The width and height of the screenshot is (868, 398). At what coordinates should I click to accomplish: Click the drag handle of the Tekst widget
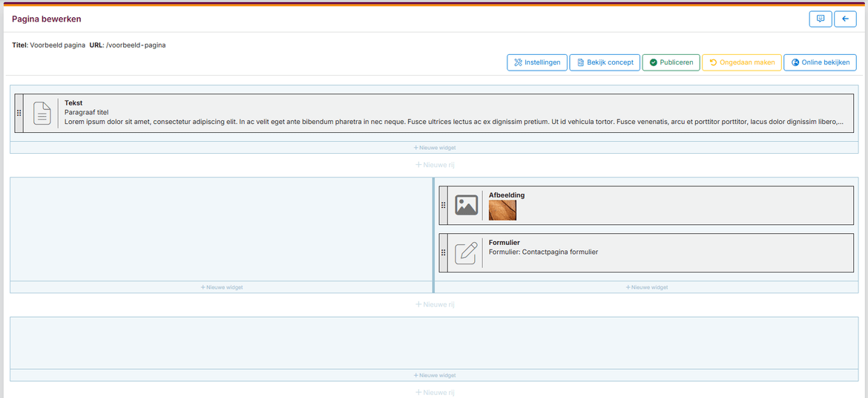coord(19,113)
